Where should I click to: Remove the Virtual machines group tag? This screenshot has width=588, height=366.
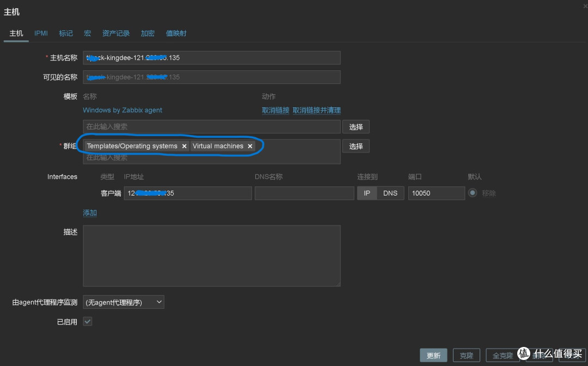250,147
